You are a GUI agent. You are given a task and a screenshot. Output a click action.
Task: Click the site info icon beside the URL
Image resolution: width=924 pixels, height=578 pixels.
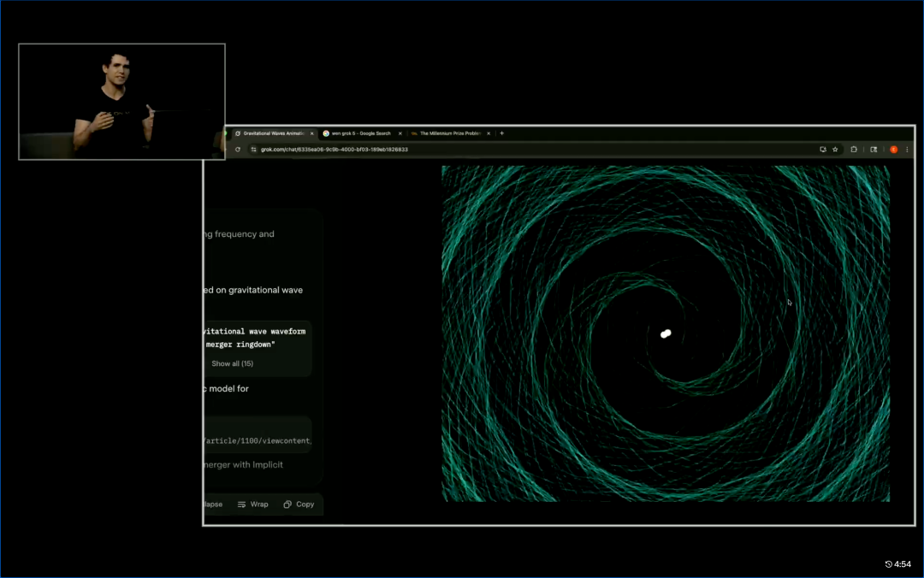[253, 150]
